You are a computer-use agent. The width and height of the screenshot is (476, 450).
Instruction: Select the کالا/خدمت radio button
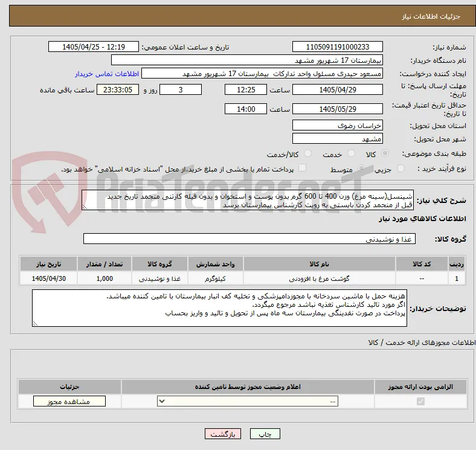[x=308, y=153]
